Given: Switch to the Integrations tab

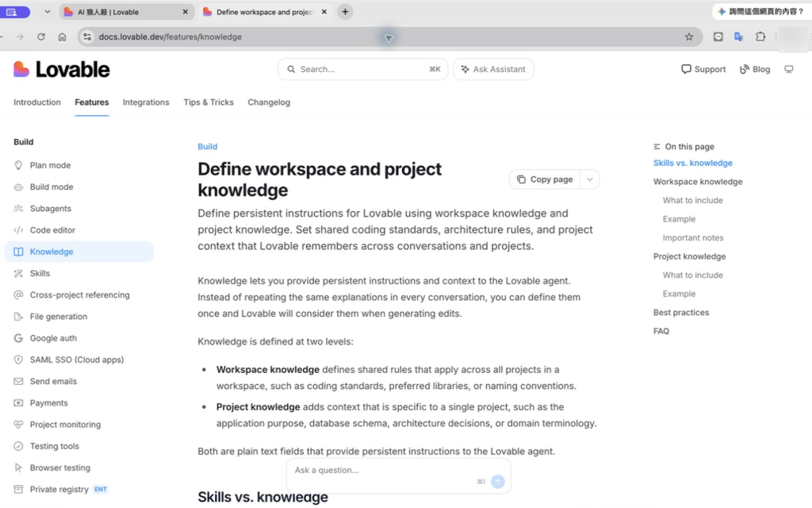Looking at the screenshot, I should tap(146, 102).
